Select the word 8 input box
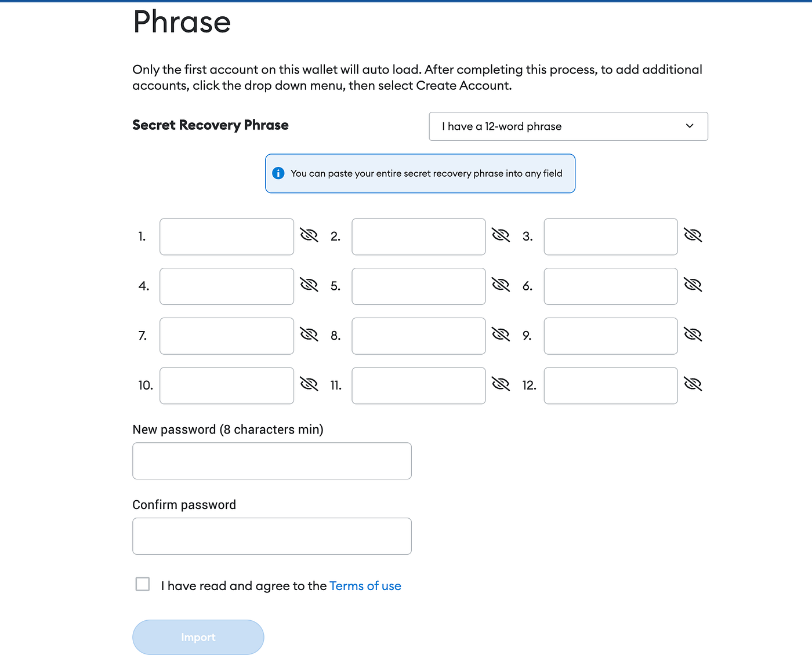The image size is (812, 655). click(x=419, y=336)
